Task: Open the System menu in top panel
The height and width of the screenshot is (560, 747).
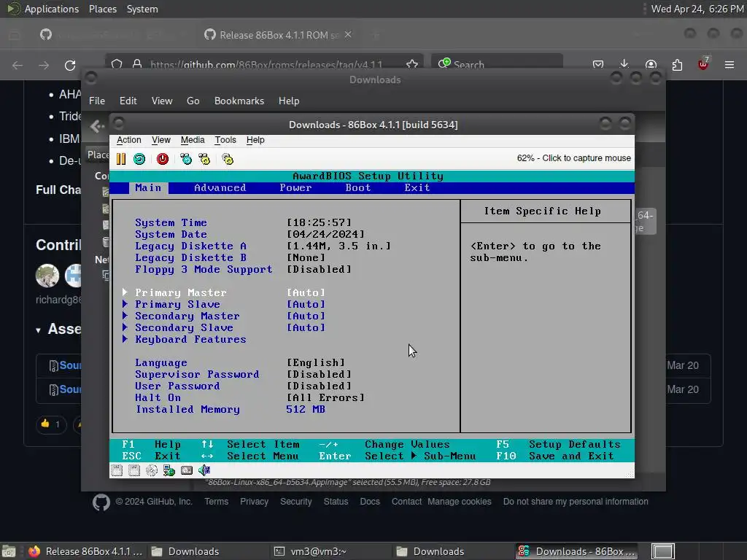Action: pos(142,9)
